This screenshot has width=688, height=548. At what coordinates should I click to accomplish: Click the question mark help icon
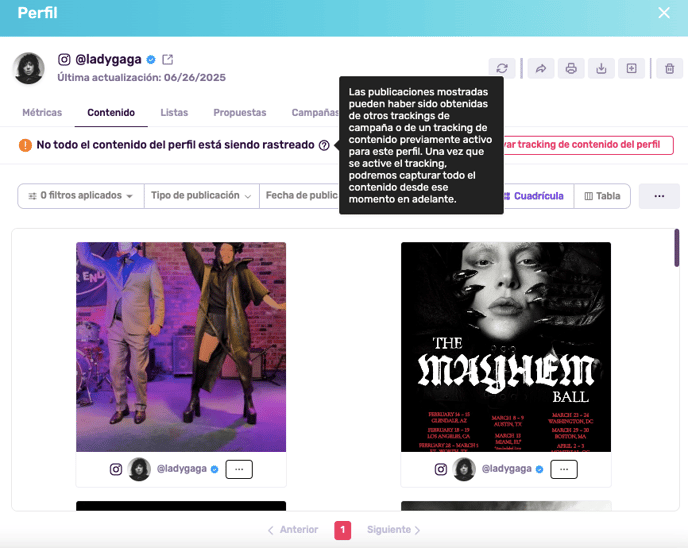coord(324,145)
